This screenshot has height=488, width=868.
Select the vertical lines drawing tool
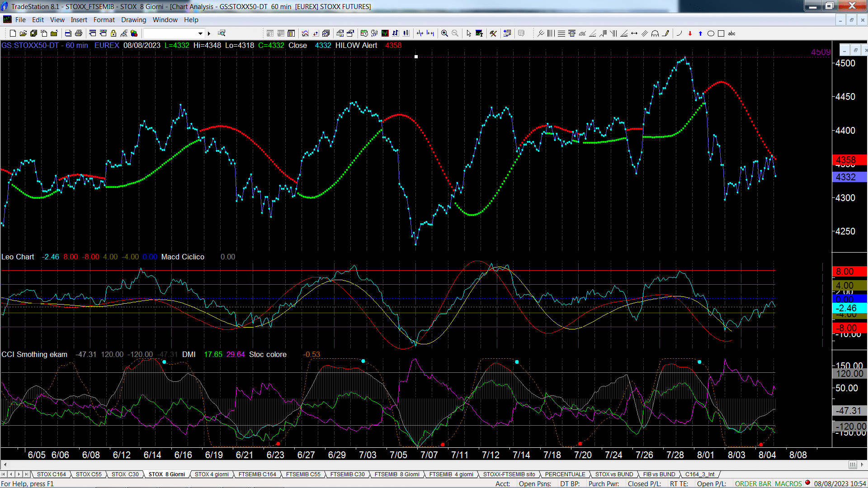[551, 33]
